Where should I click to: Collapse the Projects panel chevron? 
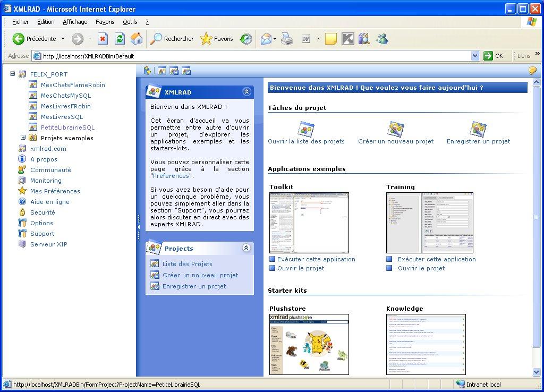pos(246,248)
